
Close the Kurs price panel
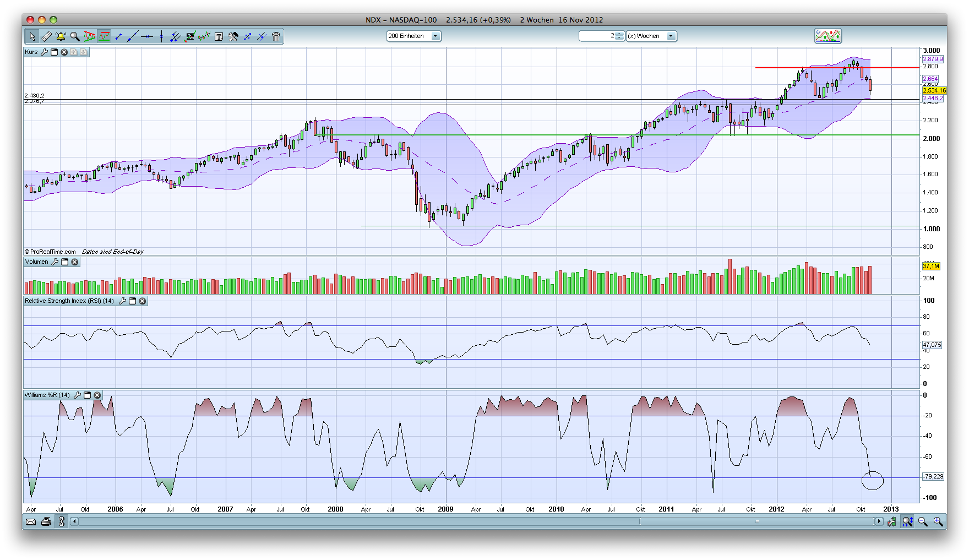pos(64,52)
